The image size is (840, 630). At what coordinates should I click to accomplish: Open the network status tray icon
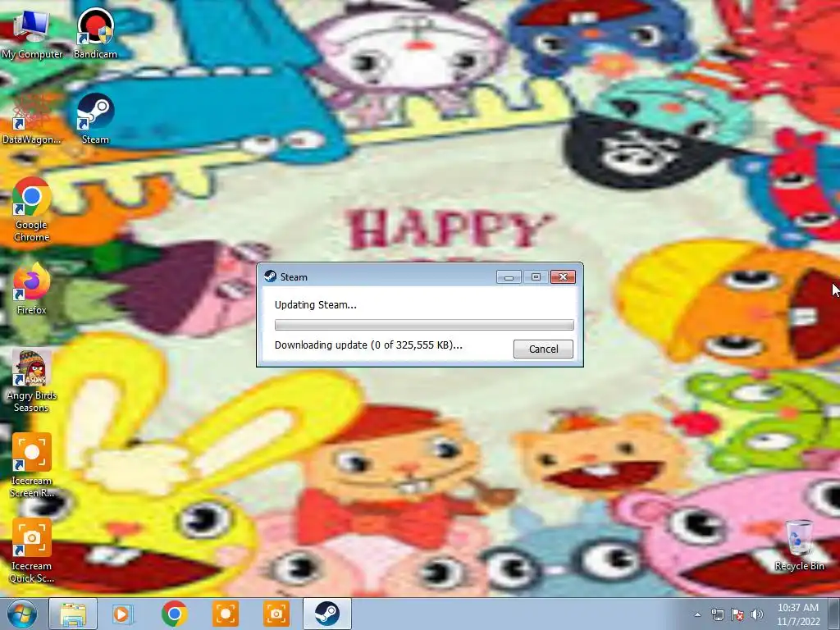tap(717, 614)
